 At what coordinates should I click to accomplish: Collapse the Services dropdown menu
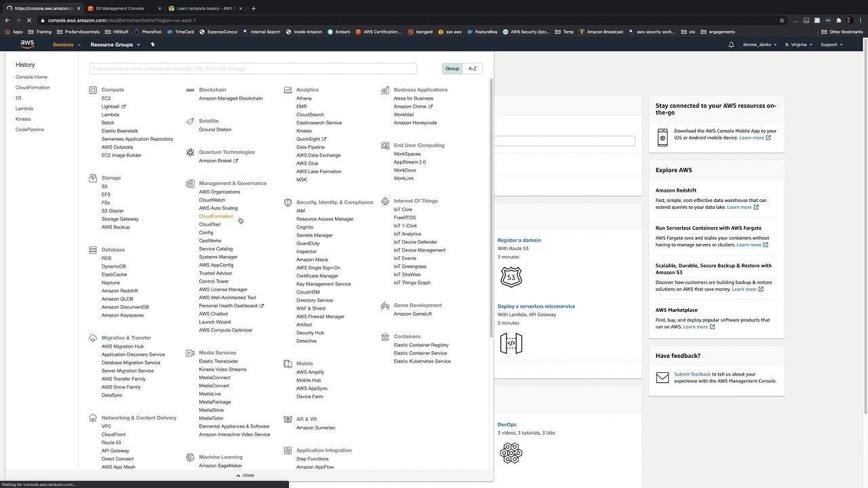(66, 45)
